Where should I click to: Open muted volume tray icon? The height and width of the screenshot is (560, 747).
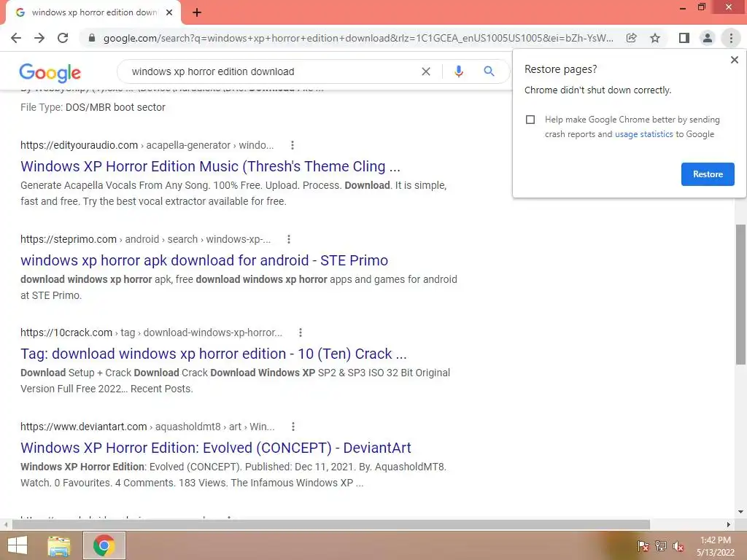tap(678, 546)
